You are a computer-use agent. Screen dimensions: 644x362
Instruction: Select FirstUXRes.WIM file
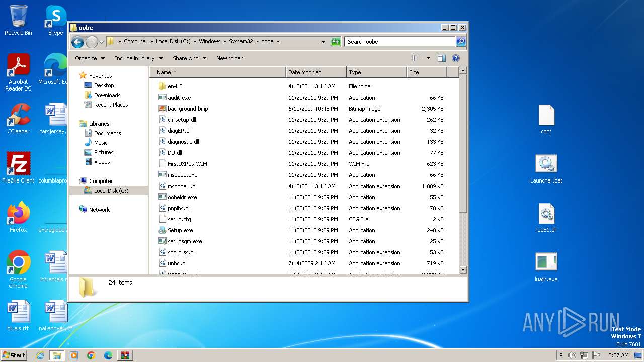[187, 164]
